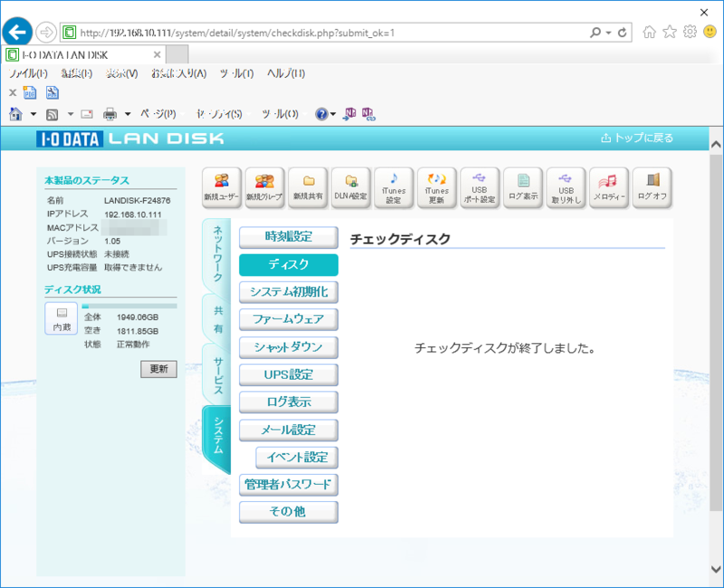Select the I-O DATA LAN DISK browser tab
Image resolution: width=724 pixels, height=588 pixels.
84,55
